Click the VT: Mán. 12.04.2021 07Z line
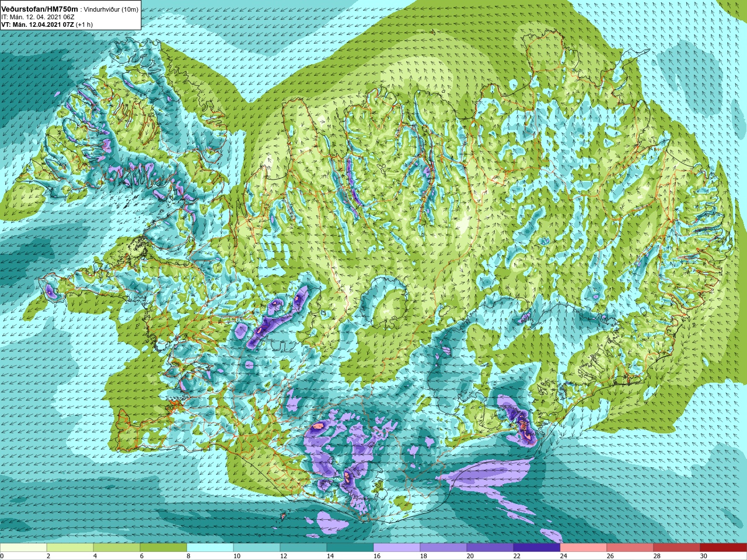 (38, 25)
